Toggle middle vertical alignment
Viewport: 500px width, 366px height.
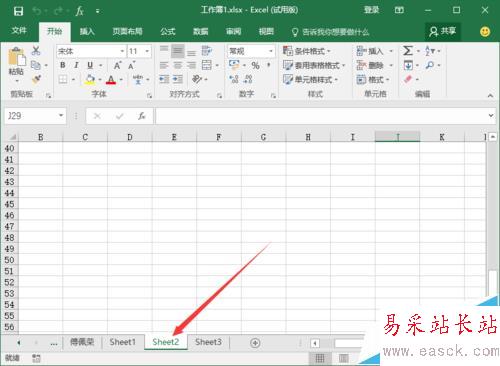tap(178, 51)
